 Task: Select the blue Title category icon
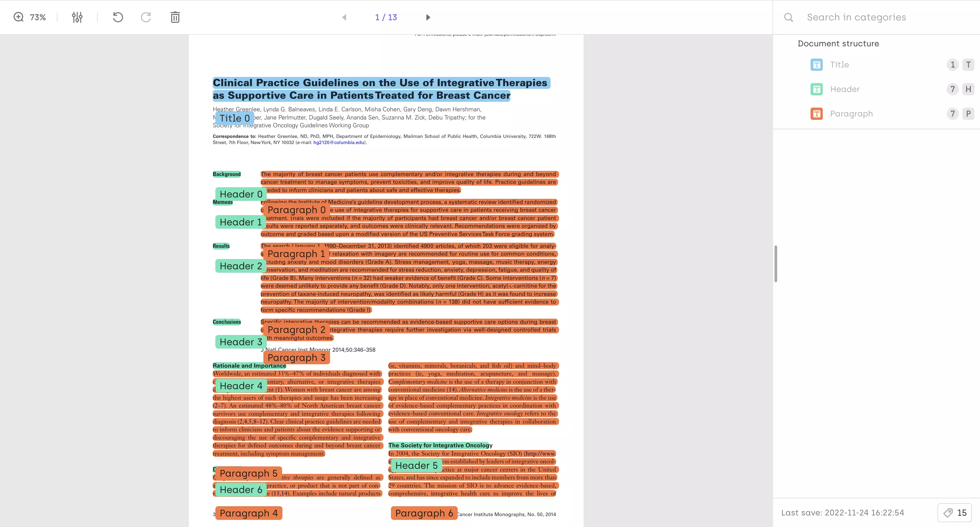(x=816, y=64)
